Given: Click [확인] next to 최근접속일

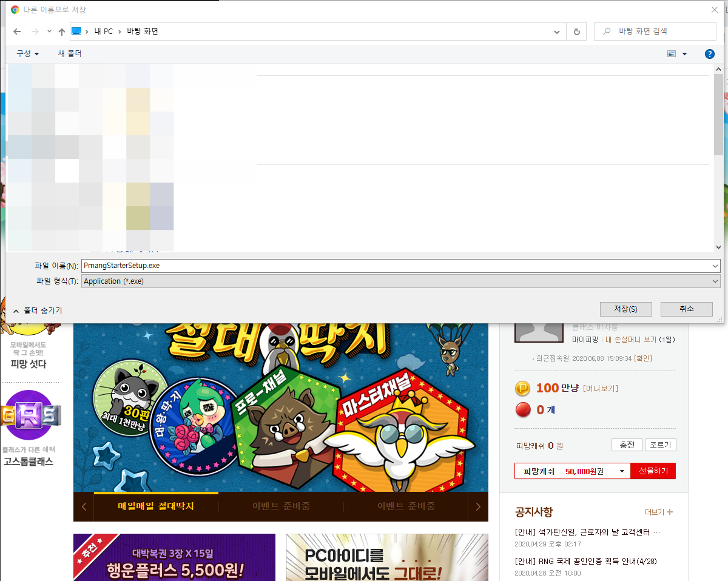Looking at the screenshot, I should pyautogui.click(x=643, y=358).
